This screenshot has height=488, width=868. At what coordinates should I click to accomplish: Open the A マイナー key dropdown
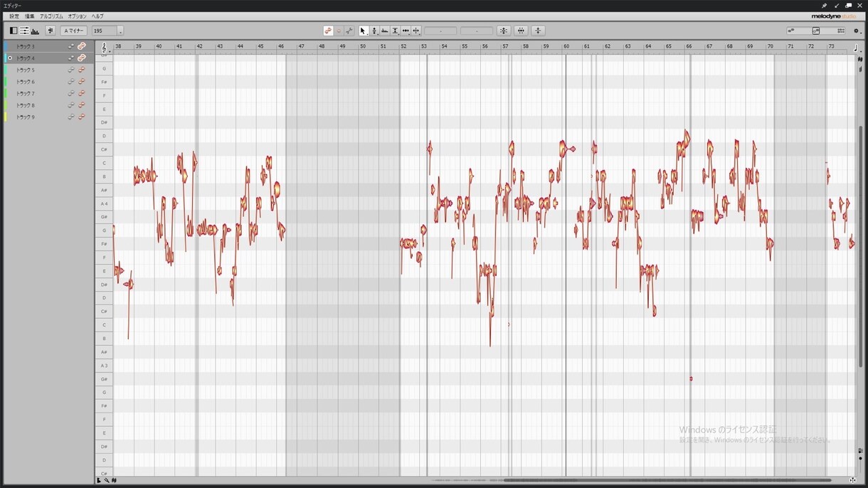tap(74, 31)
